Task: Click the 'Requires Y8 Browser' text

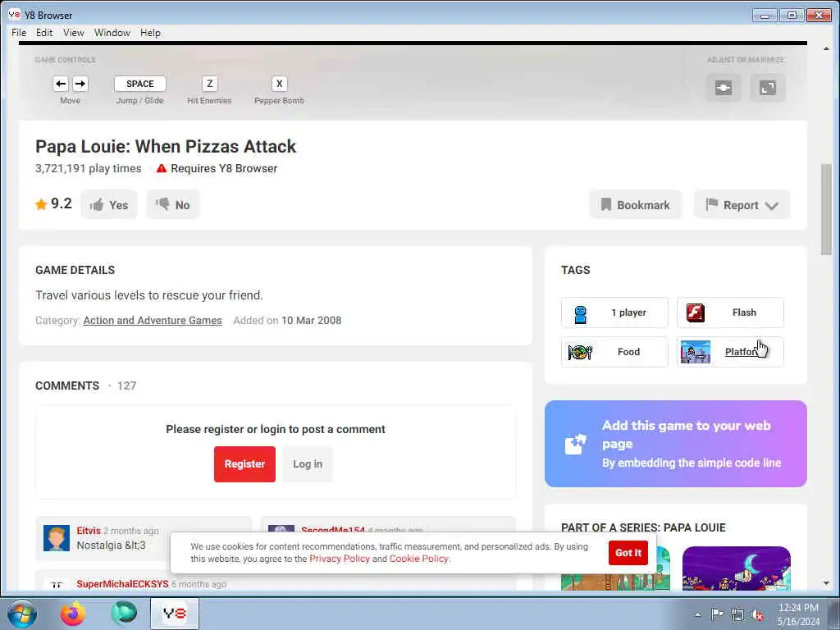Action: click(224, 168)
